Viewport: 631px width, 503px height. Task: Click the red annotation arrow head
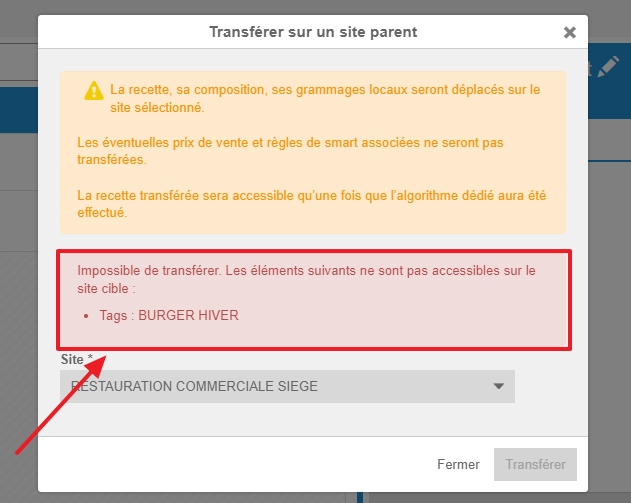97,365
